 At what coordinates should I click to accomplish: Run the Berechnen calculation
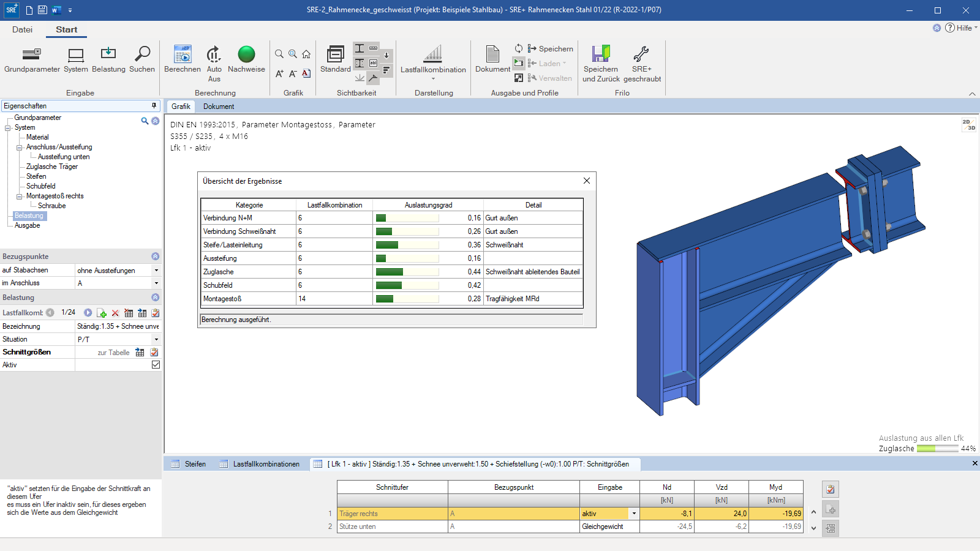[x=183, y=60]
